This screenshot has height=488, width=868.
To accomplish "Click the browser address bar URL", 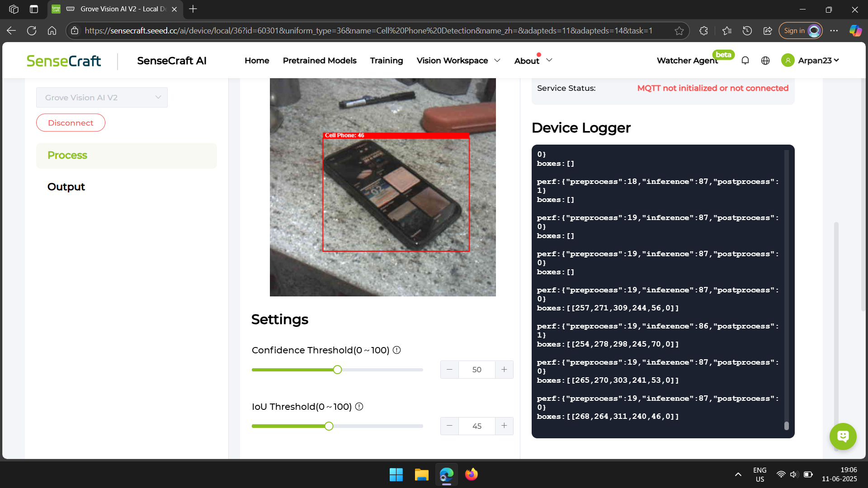I will tap(368, 31).
